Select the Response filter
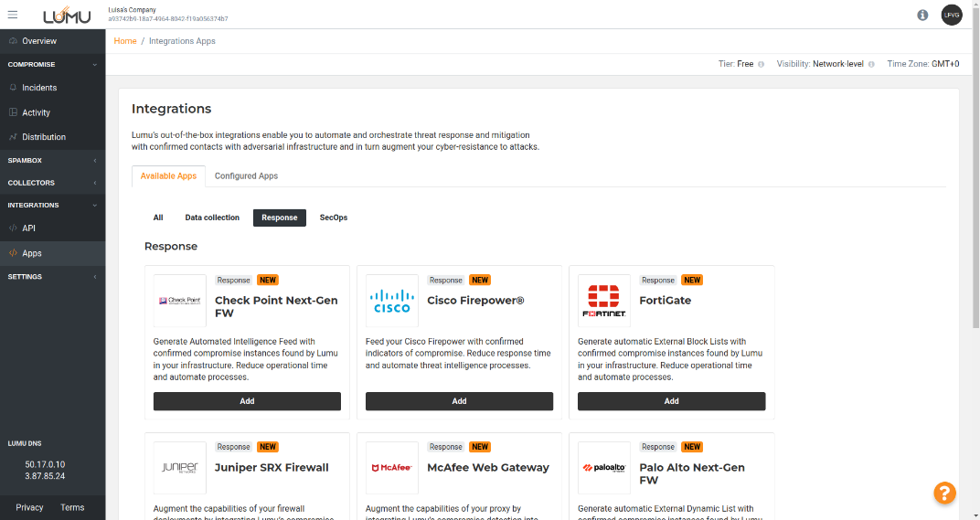The width and height of the screenshot is (980, 520). click(x=279, y=218)
